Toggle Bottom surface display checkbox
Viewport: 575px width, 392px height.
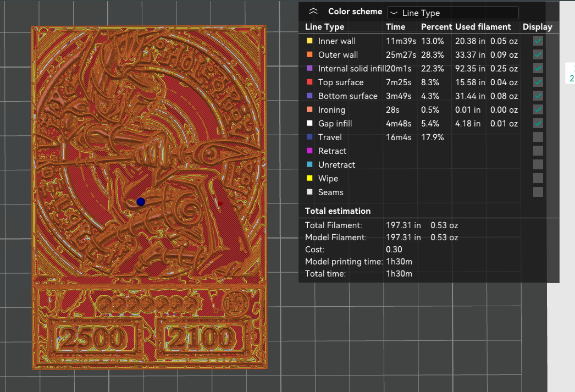(538, 96)
